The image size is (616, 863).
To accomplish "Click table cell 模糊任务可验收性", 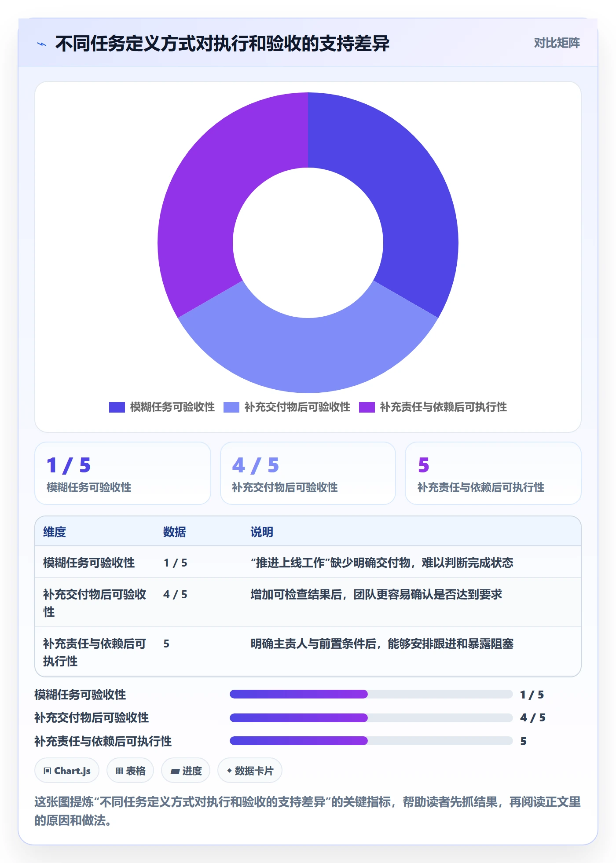I will click(89, 563).
